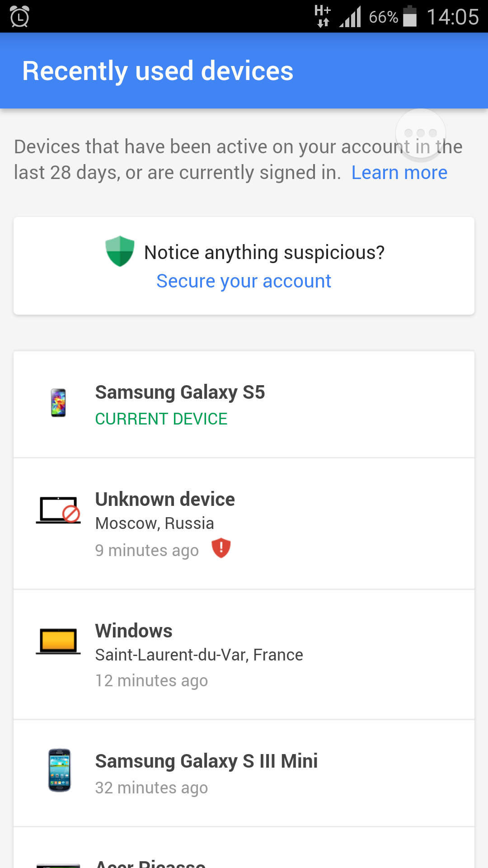The image size is (488, 868).
Task: Open the Secure your account link
Action: point(244,281)
